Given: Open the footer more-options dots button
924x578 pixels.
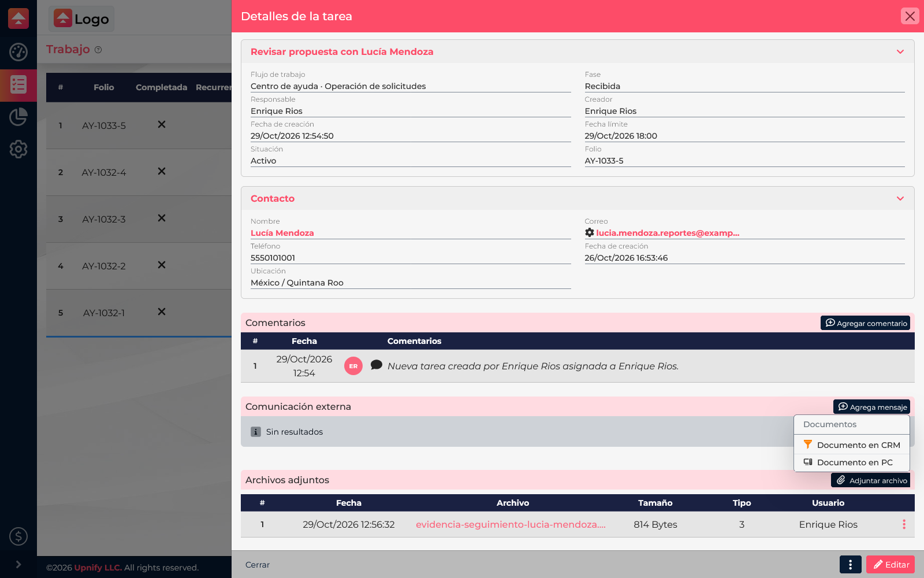Looking at the screenshot, I should coord(850,564).
